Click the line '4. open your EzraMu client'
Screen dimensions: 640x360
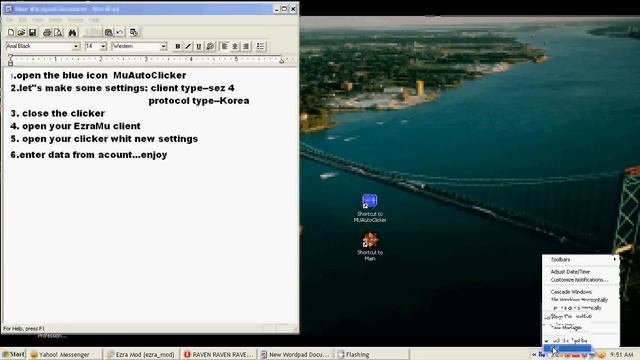point(76,126)
